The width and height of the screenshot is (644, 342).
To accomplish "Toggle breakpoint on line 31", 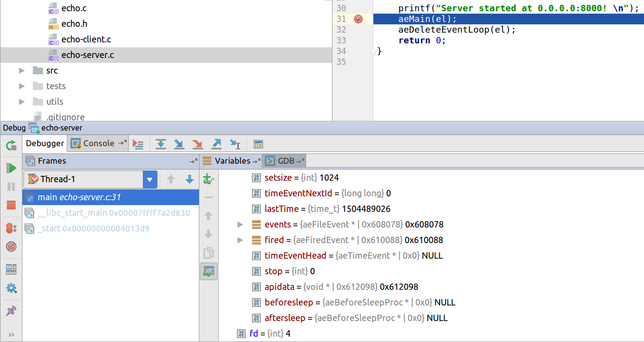I will coord(358,19).
